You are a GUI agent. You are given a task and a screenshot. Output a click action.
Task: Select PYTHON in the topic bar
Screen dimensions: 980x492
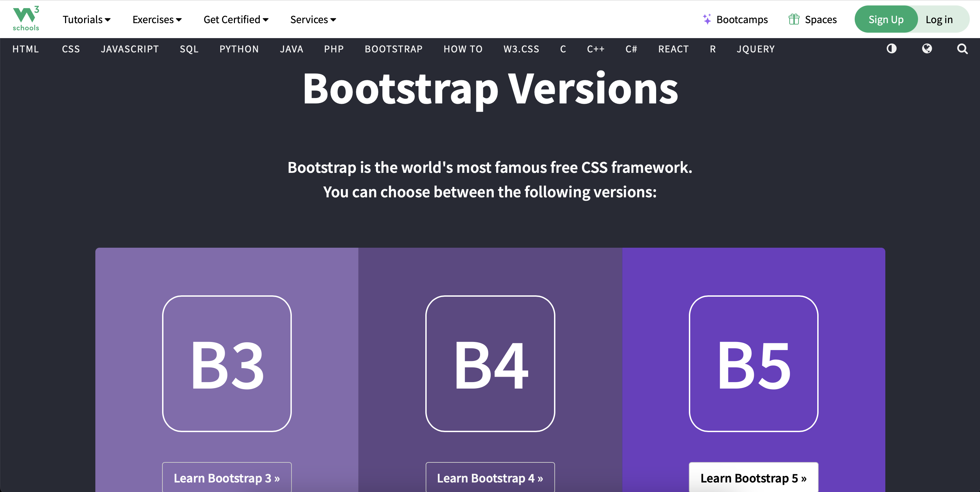pyautogui.click(x=239, y=49)
